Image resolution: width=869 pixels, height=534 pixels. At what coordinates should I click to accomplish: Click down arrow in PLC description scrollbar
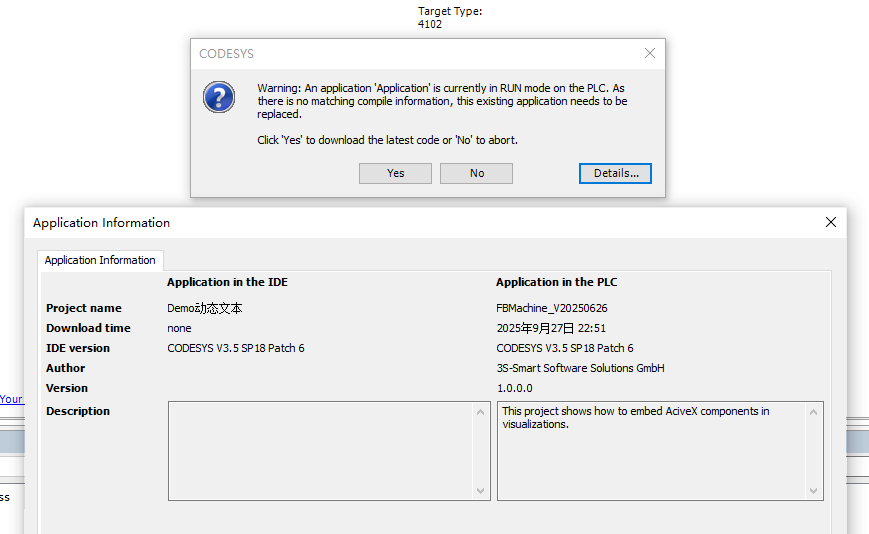click(814, 491)
